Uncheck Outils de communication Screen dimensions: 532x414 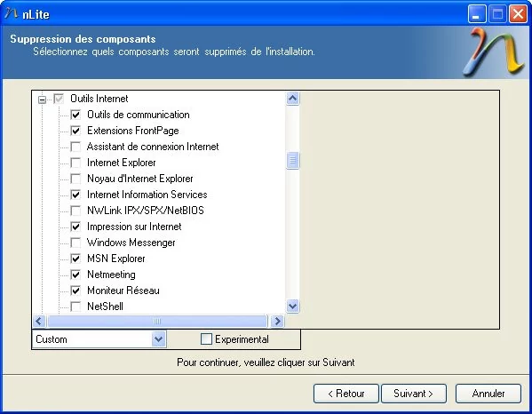pos(75,115)
